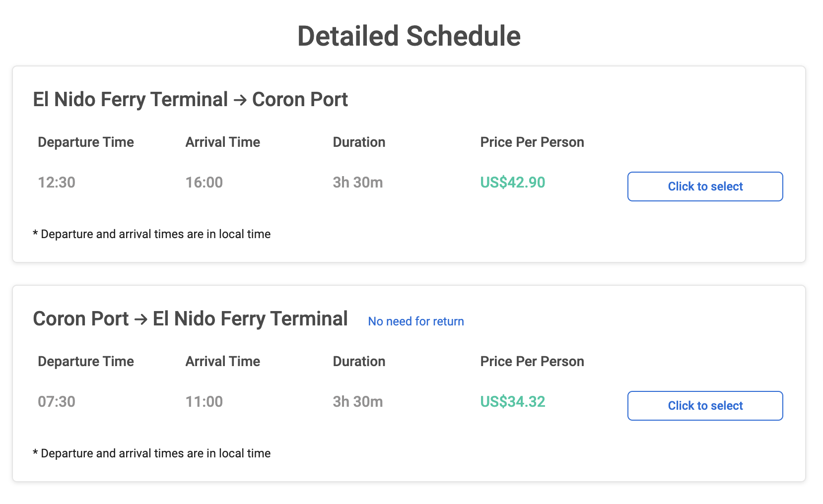Click the US$34.32 price
The height and width of the screenshot is (504, 823).
(513, 402)
